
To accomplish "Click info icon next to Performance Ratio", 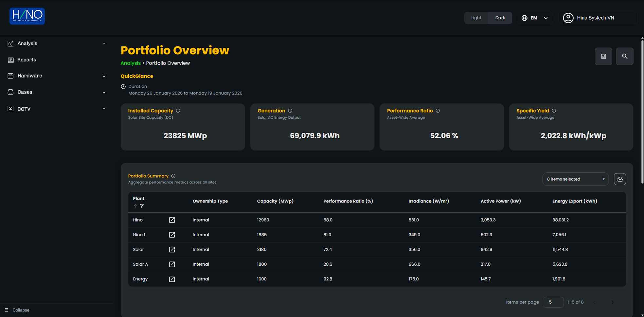I will click(438, 111).
